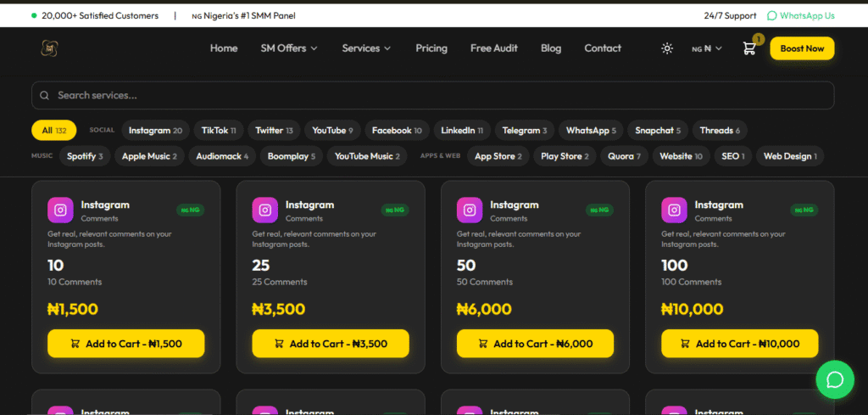Image resolution: width=868 pixels, height=415 pixels.
Task: Click the search magnifier icon
Action: click(x=44, y=95)
